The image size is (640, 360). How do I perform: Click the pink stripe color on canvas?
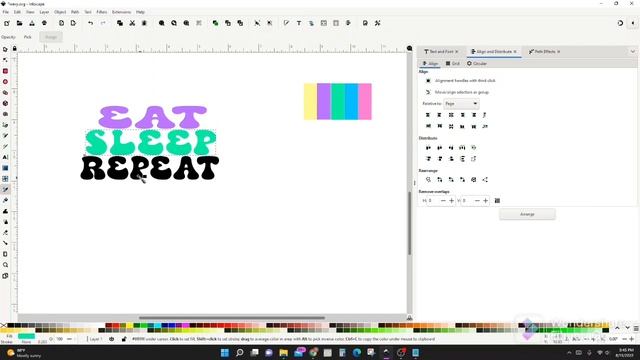(365, 102)
